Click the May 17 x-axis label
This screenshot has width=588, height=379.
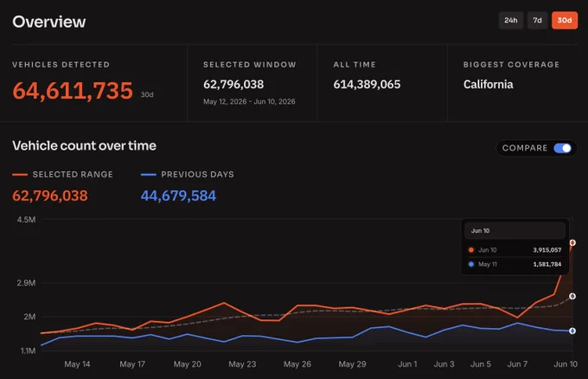(132, 364)
